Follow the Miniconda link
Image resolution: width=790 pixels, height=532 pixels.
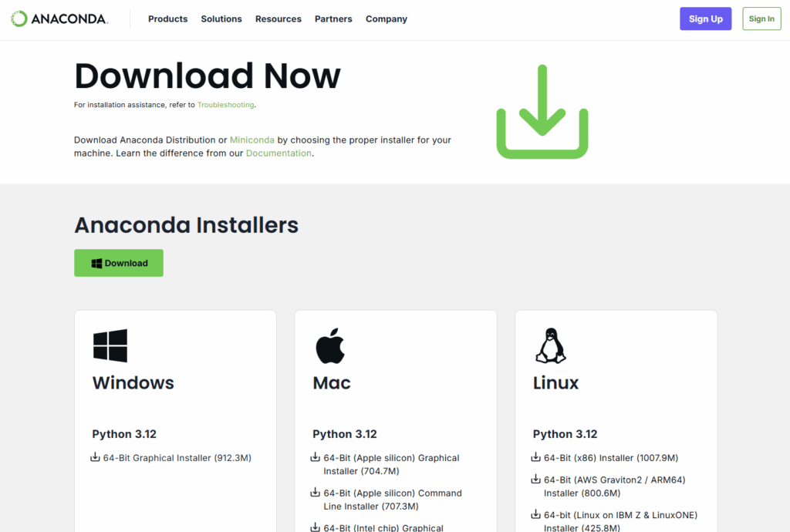coord(252,140)
